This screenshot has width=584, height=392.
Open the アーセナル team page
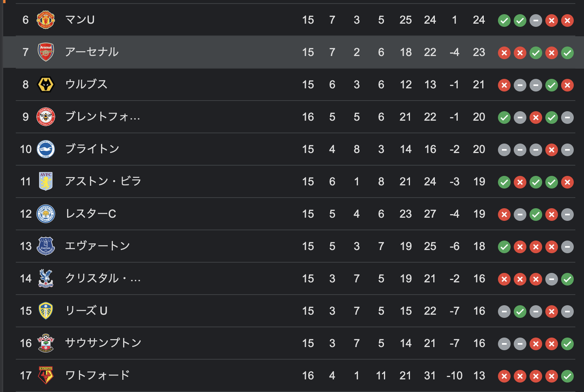[92, 52]
